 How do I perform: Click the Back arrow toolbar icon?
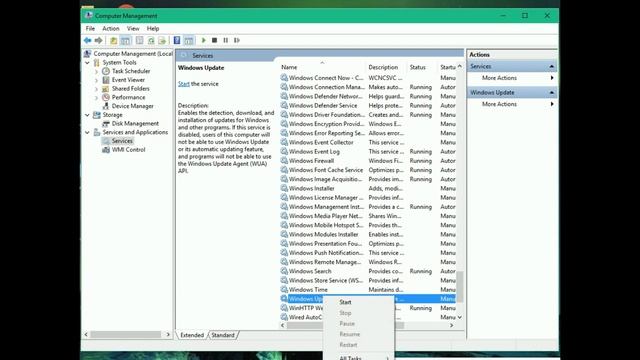tap(87, 40)
